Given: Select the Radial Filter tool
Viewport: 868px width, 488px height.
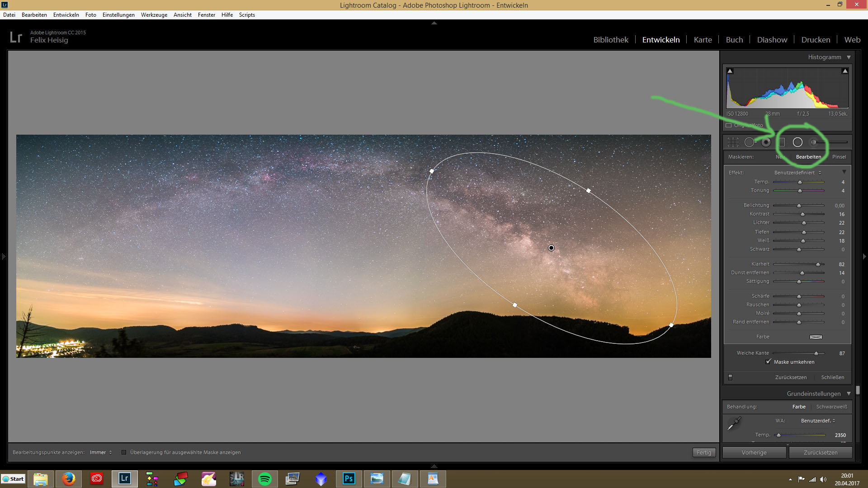Looking at the screenshot, I should (797, 142).
